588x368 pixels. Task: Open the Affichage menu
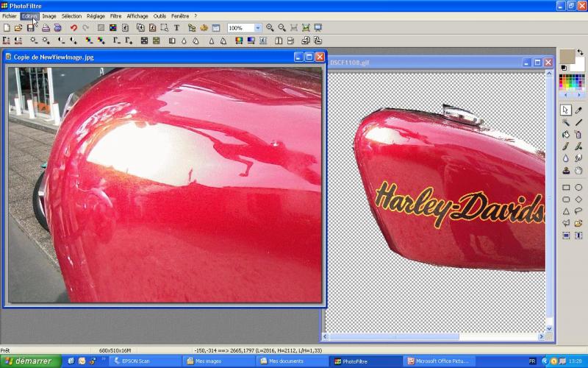(137, 16)
